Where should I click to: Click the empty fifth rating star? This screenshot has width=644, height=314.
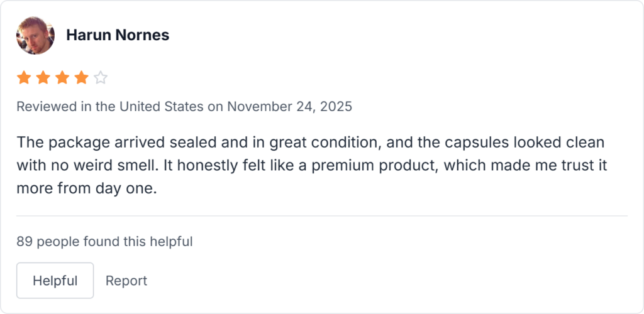(x=101, y=78)
